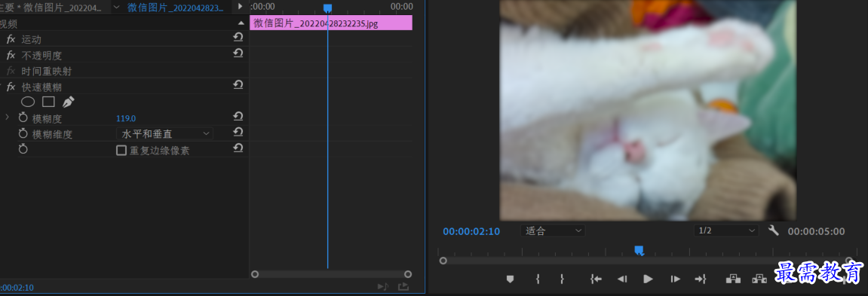Step back one frame
The image size is (868, 296).
click(x=622, y=279)
